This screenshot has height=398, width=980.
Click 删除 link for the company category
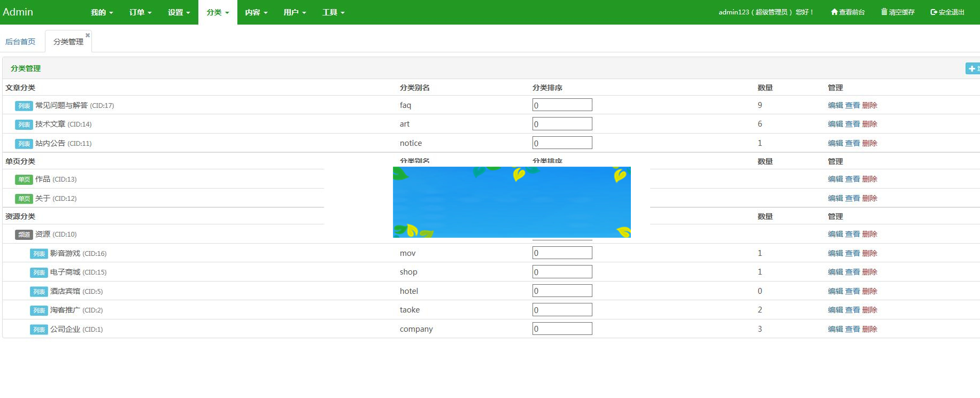(869, 329)
